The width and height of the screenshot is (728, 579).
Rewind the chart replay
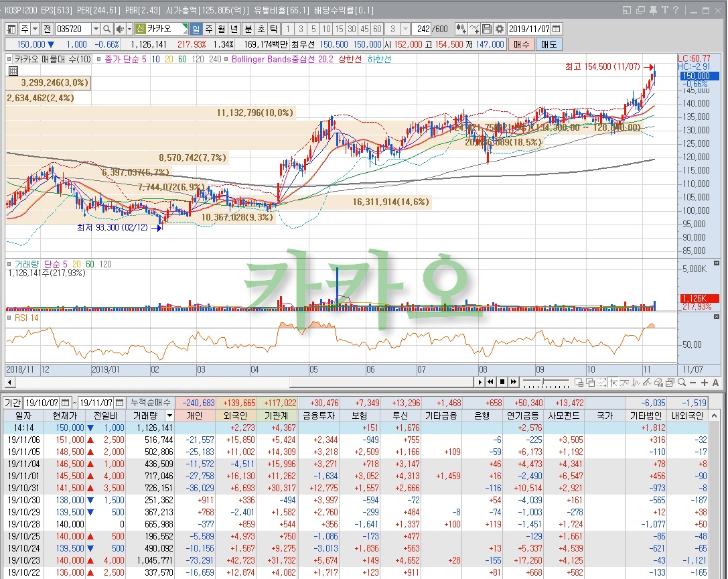pyautogui.click(x=491, y=382)
